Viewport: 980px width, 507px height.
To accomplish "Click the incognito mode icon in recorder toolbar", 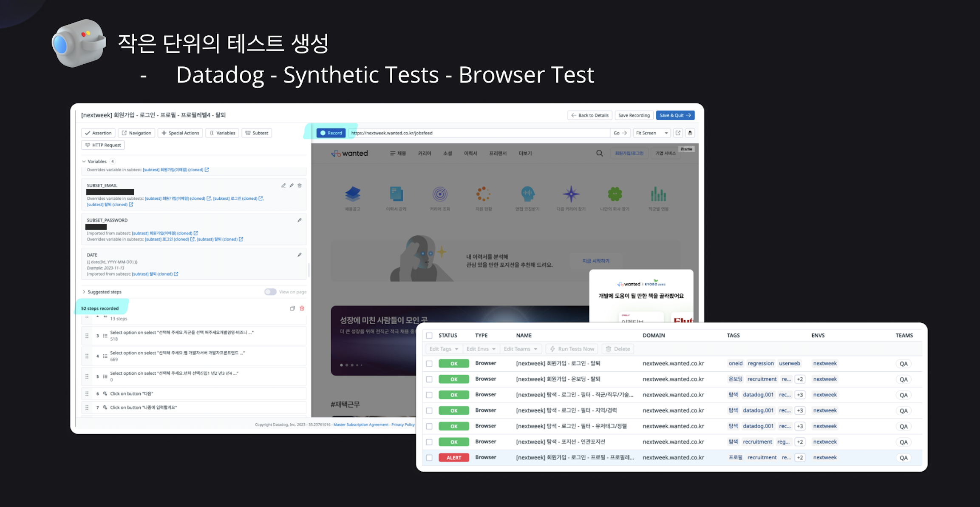I will [690, 133].
